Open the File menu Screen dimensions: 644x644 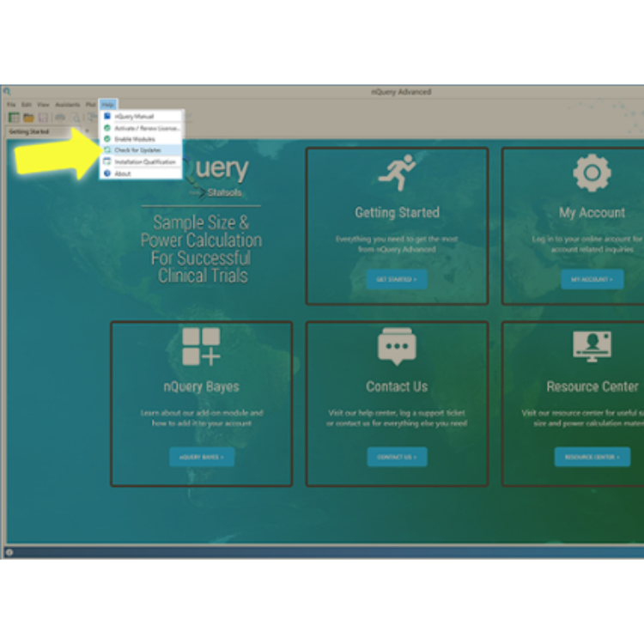pos(11,105)
